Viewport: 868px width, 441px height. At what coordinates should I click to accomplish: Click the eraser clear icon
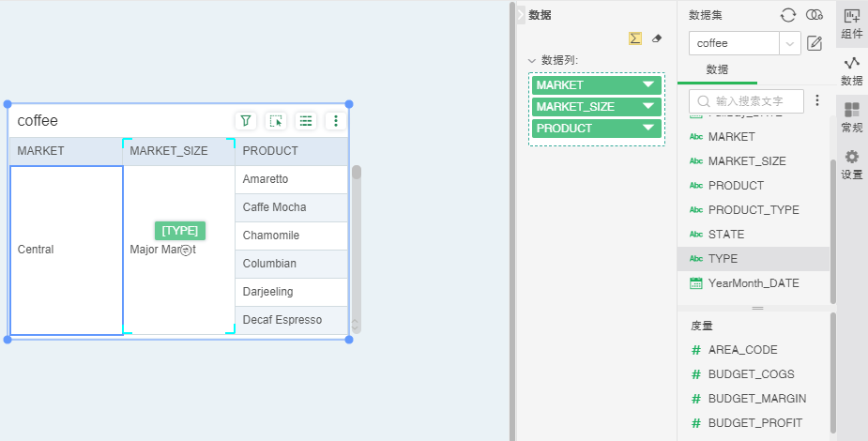click(x=656, y=38)
